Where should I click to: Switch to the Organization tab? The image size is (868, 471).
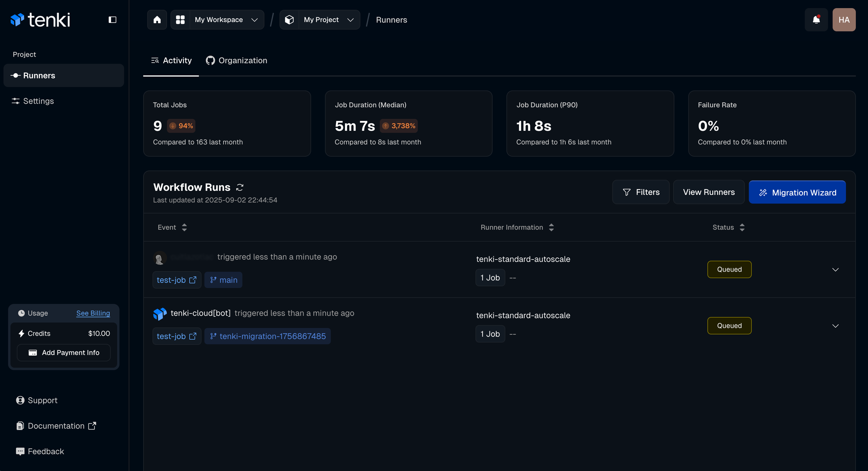click(x=237, y=60)
